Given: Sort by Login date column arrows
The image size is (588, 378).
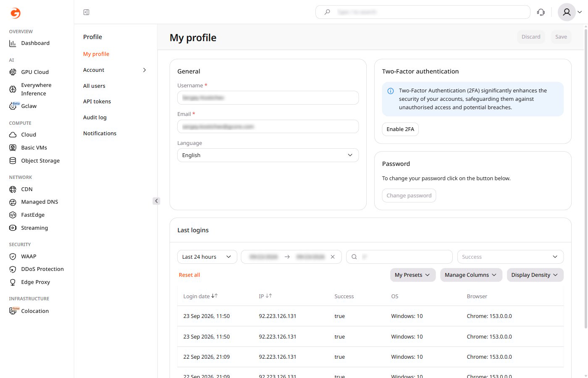Looking at the screenshot, I should (214, 296).
